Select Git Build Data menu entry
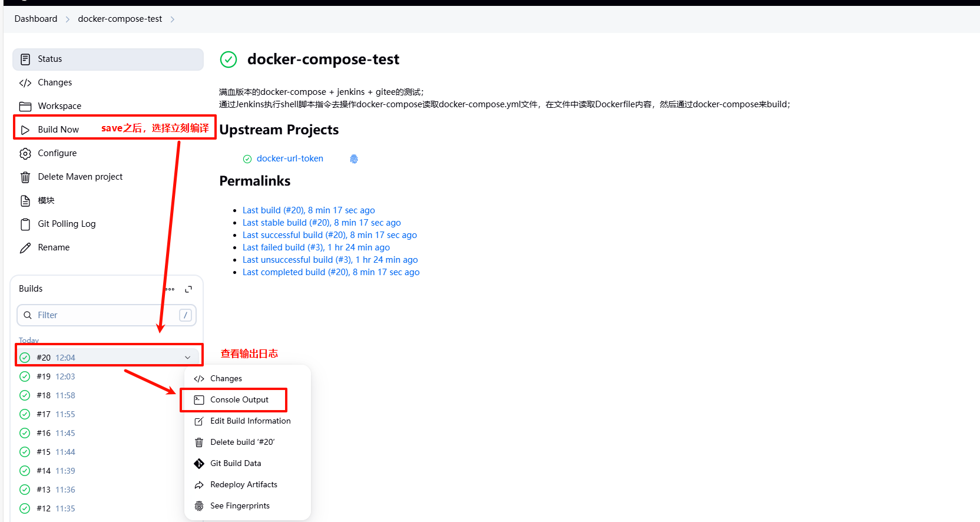The image size is (980, 522). coord(247,464)
